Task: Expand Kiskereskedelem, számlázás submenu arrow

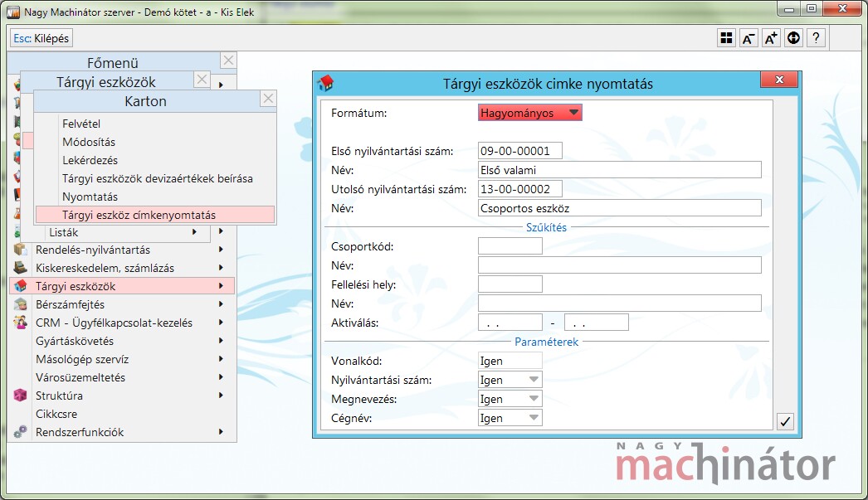Action: pos(221,268)
